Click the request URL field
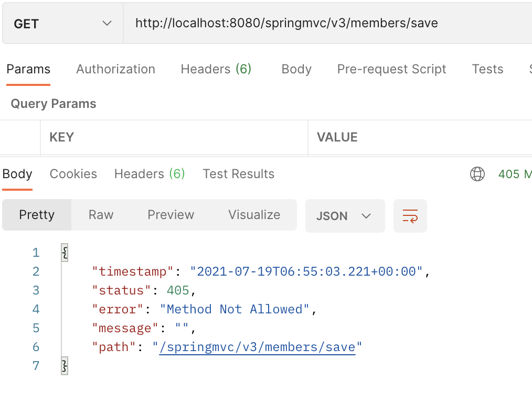The height and width of the screenshot is (393, 532). coord(328,24)
